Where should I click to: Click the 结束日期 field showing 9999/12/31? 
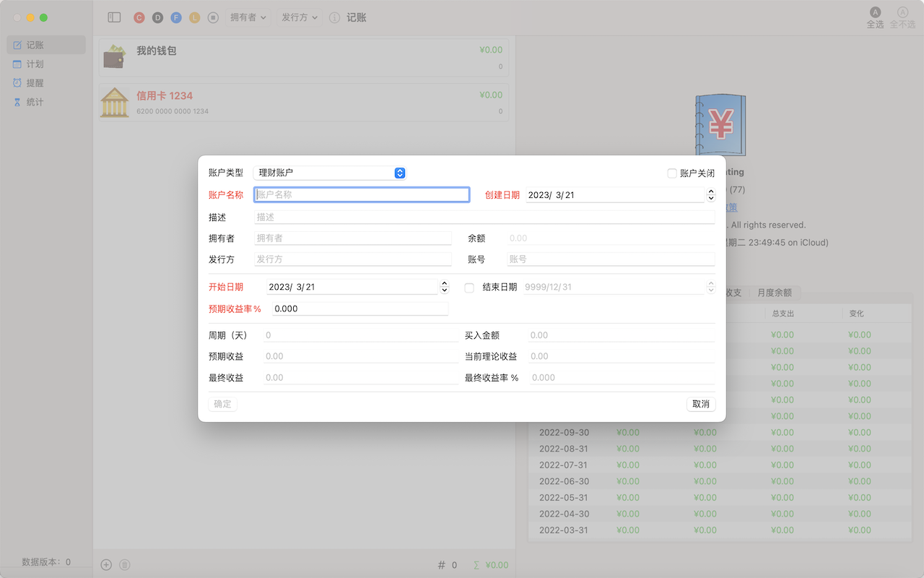coord(614,287)
